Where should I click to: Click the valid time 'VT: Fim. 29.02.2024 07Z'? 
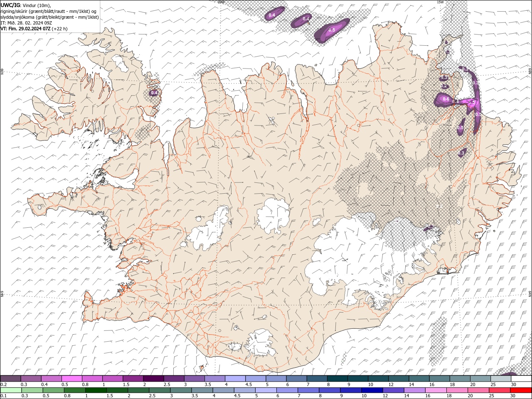(x=26, y=29)
